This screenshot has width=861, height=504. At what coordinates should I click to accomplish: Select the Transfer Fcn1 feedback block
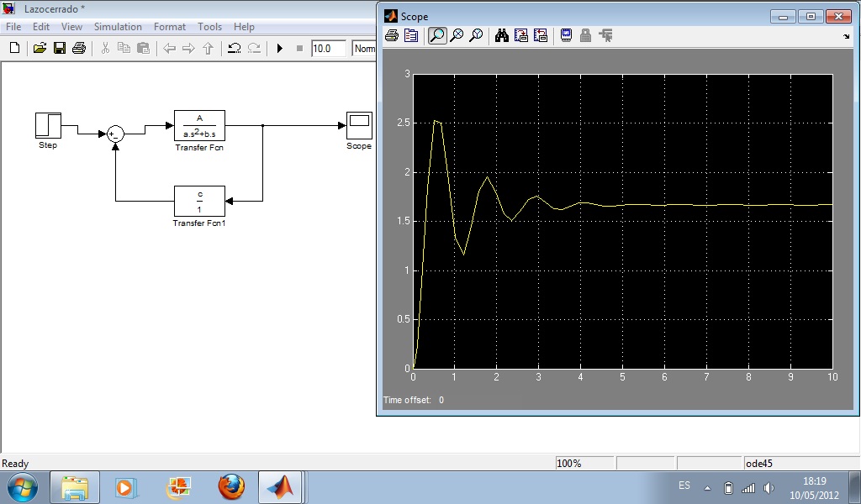[199, 202]
